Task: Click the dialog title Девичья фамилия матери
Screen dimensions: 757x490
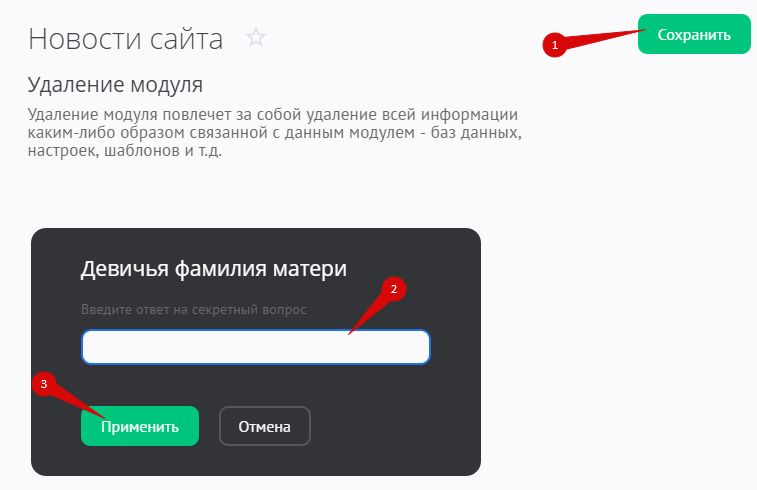Action: click(213, 268)
